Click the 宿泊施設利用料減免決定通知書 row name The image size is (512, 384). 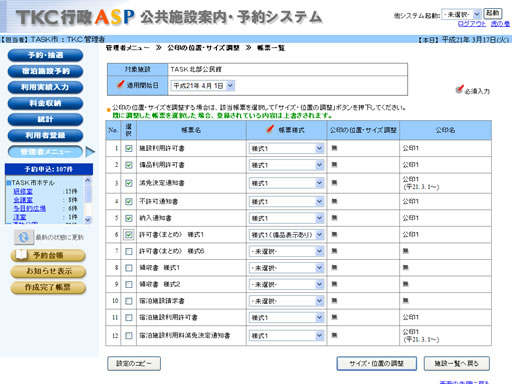[x=185, y=336]
